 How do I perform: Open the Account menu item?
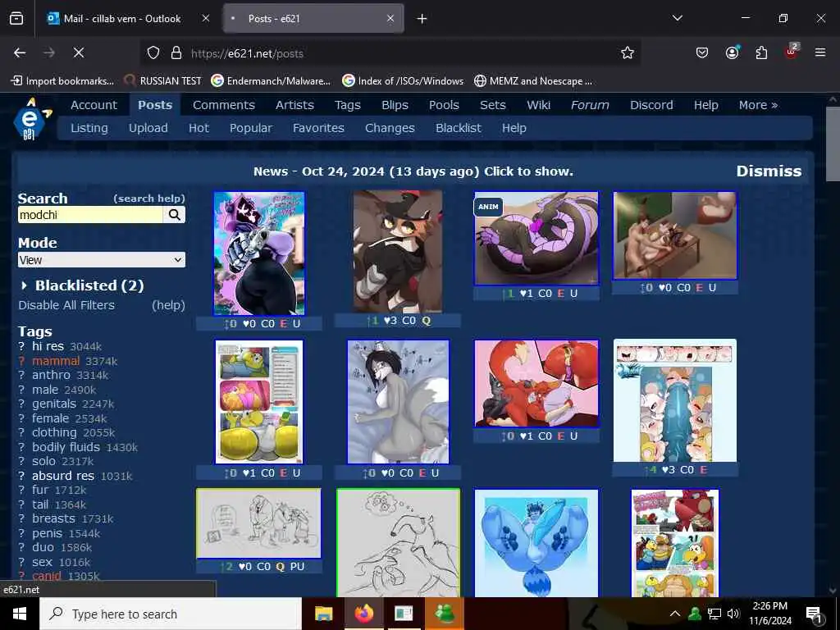pos(94,105)
